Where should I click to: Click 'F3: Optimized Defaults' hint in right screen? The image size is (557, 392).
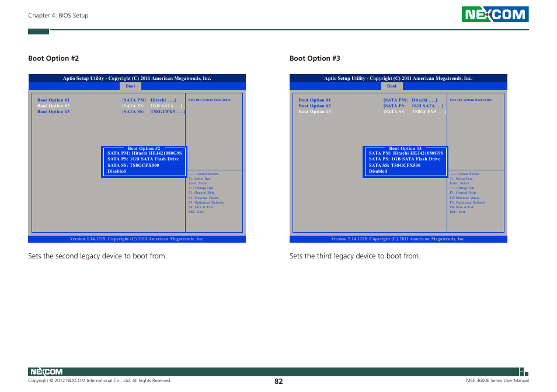pos(468,202)
